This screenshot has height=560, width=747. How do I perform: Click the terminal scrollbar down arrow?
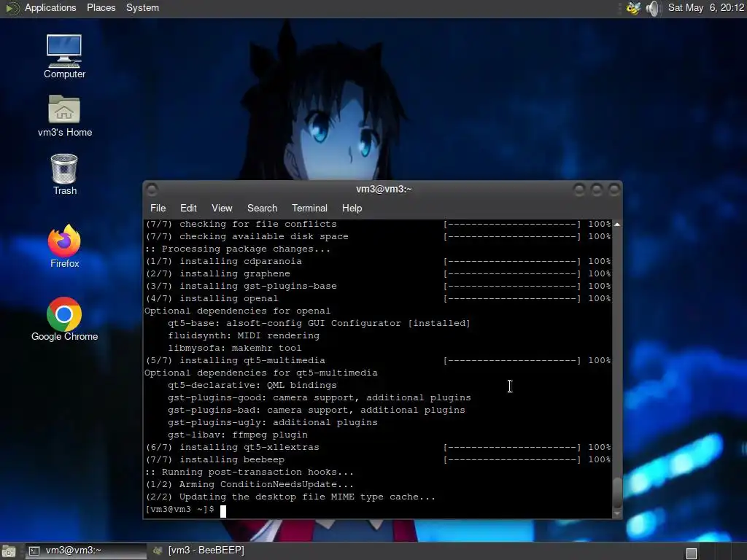coord(617,513)
